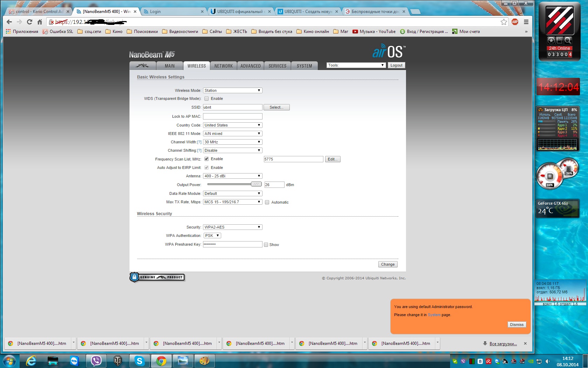
Task: Enable Automatic Max TX Rate checkbox
Action: [267, 202]
